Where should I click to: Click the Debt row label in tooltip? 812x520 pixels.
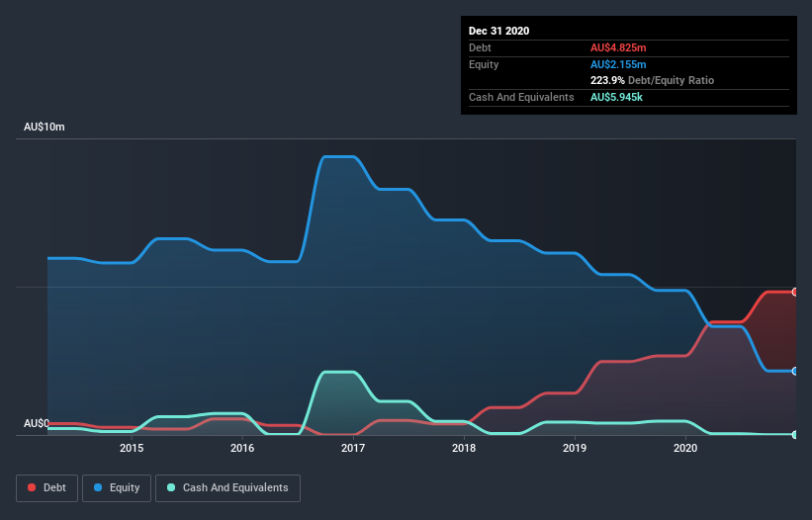[480, 47]
